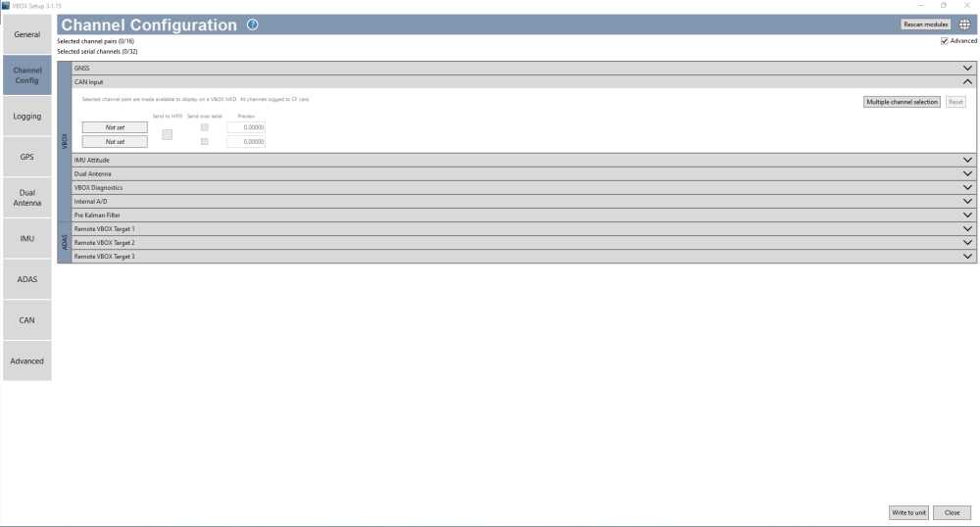Restore down the VBOX Setup window
The width and height of the screenshot is (980, 527).
(x=943, y=5)
